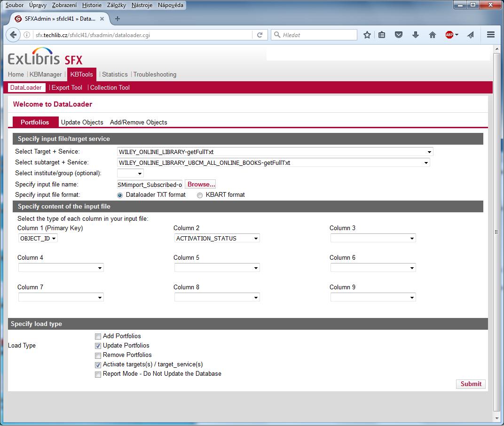Open the Nápověda menu
The width and height of the screenshot is (504, 426).
tap(171, 5)
